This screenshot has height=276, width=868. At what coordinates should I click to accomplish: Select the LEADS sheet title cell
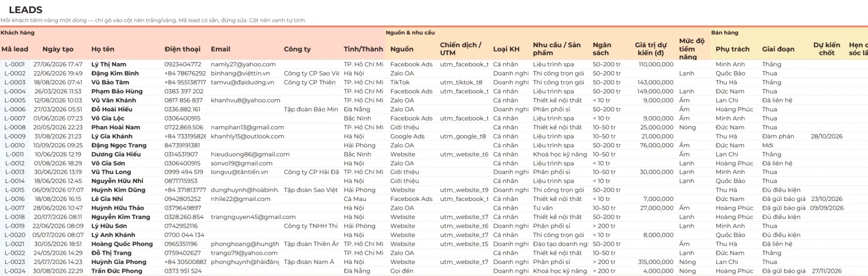click(x=25, y=10)
